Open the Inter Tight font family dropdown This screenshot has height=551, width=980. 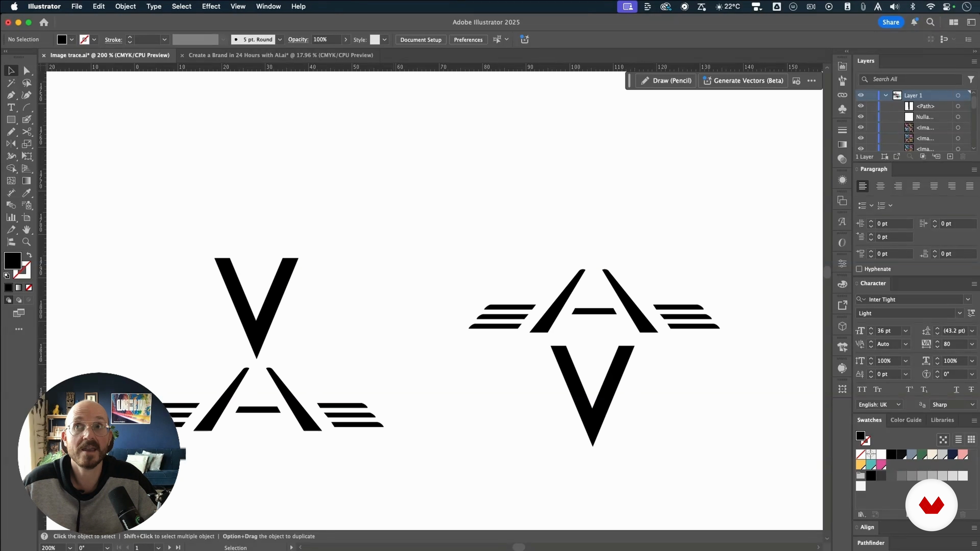968,299
